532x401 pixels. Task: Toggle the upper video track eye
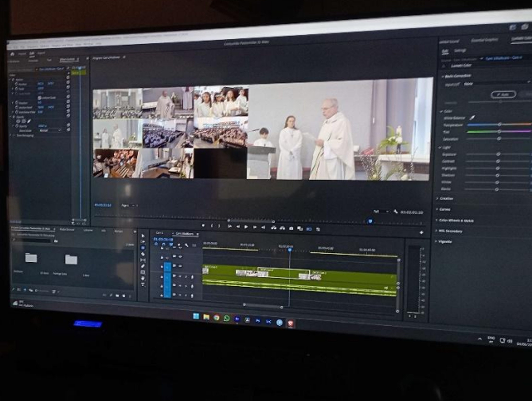[x=180, y=257]
